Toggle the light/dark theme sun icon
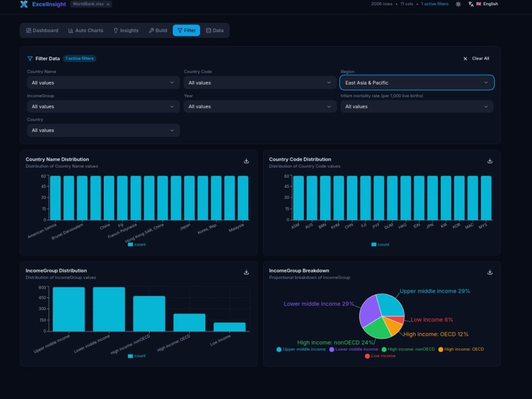This screenshot has height=399, width=532. point(458,4)
